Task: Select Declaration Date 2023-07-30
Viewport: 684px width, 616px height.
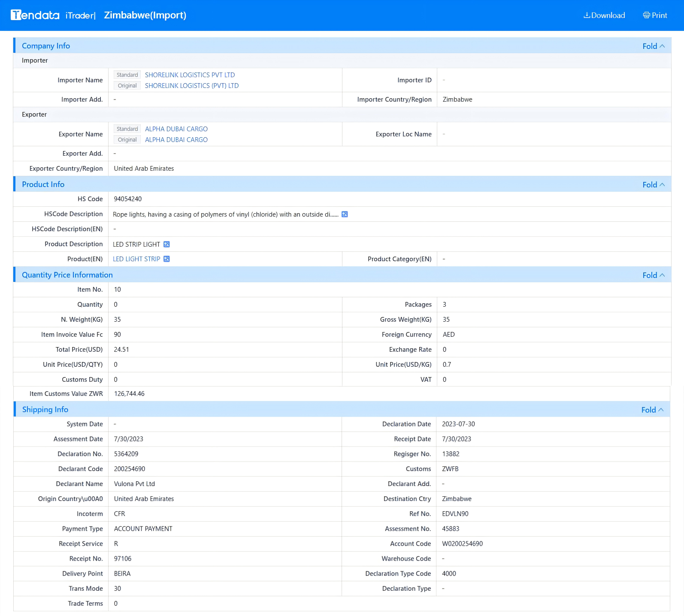Action: coord(458,424)
